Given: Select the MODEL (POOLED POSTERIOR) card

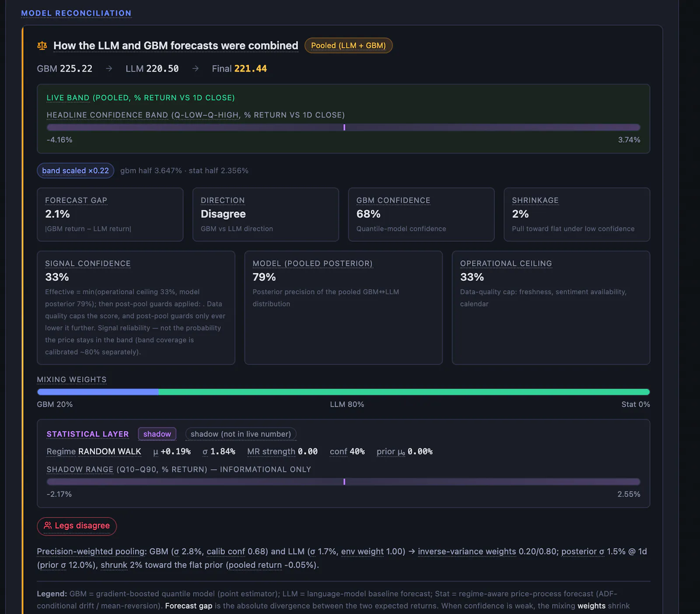Looking at the screenshot, I should pyautogui.click(x=343, y=308).
